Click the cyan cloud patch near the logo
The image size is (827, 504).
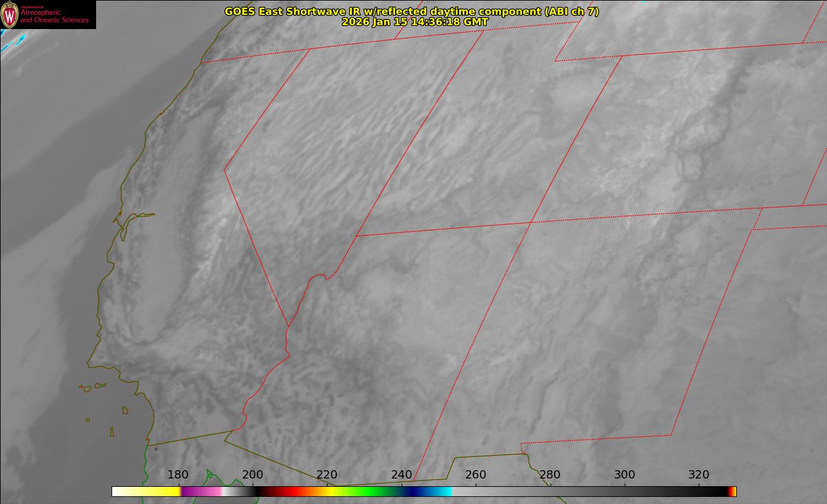pos(13,44)
